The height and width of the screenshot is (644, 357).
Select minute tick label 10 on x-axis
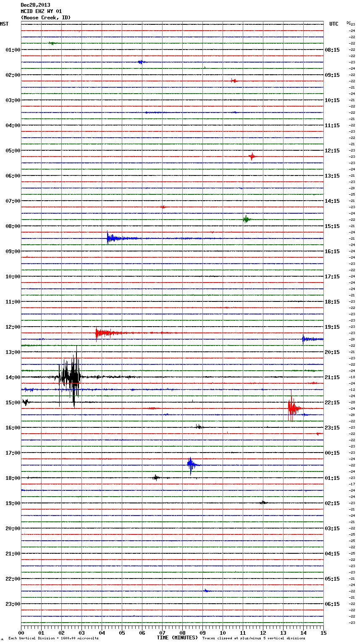[x=223, y=633]
